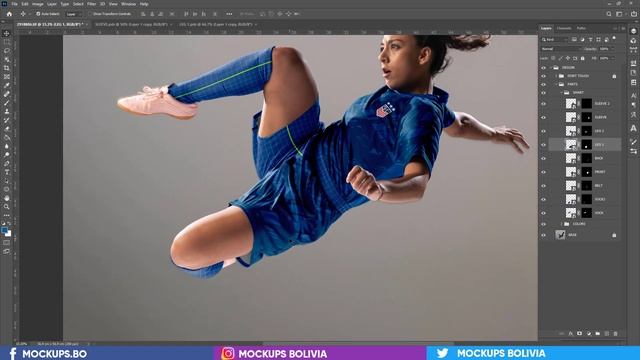The height and width of the screenshot is (360, 640).
Task: Open more align options (three dots)
Action: pyautogui.click(x=229, y=14)
